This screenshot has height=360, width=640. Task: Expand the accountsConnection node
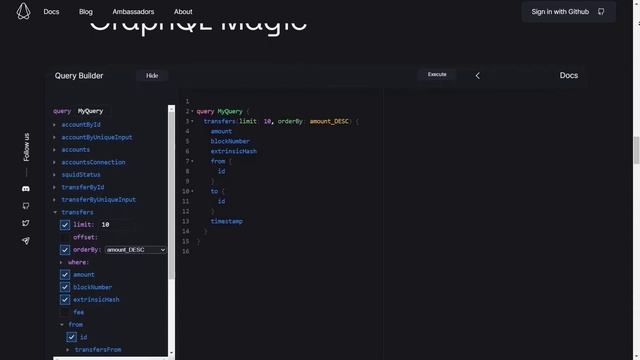[x=54, y=162]
